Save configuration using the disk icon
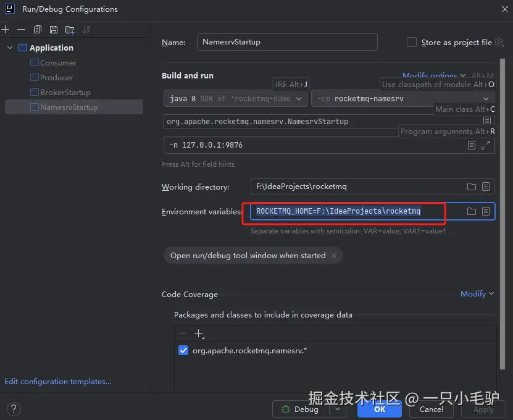The height and width of the screenshot is (420, 513). (x=54, y=30)
